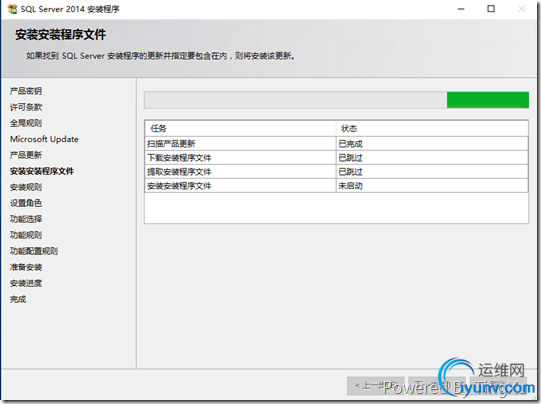This screenshot has width=541, height=404.
Task: Select the 安装安装程序文件 task cell in the table
Action: [240, 186]
